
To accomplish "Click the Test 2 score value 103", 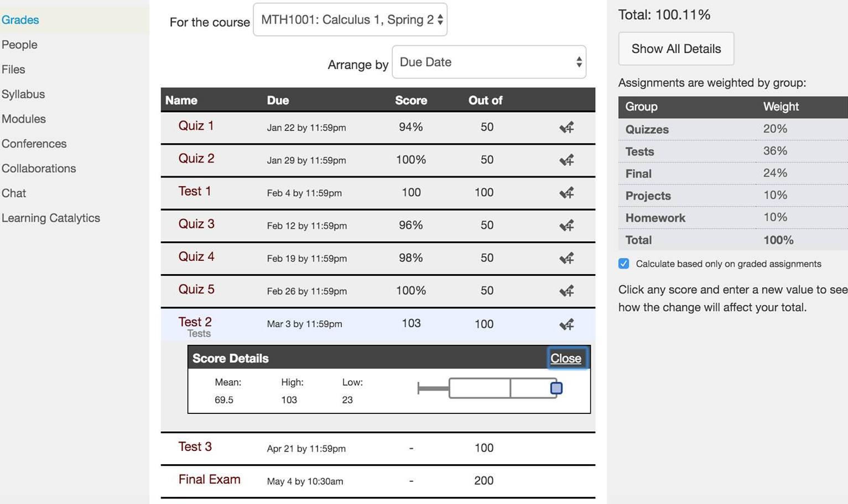I will click(411, 323).
